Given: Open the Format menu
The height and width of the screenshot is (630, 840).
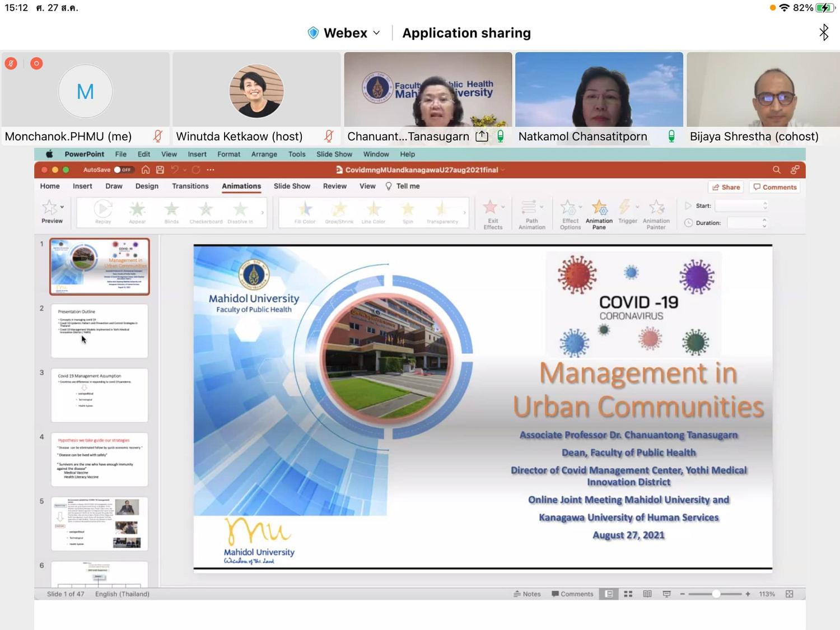Looking at the screenshot, I should 228,154.
